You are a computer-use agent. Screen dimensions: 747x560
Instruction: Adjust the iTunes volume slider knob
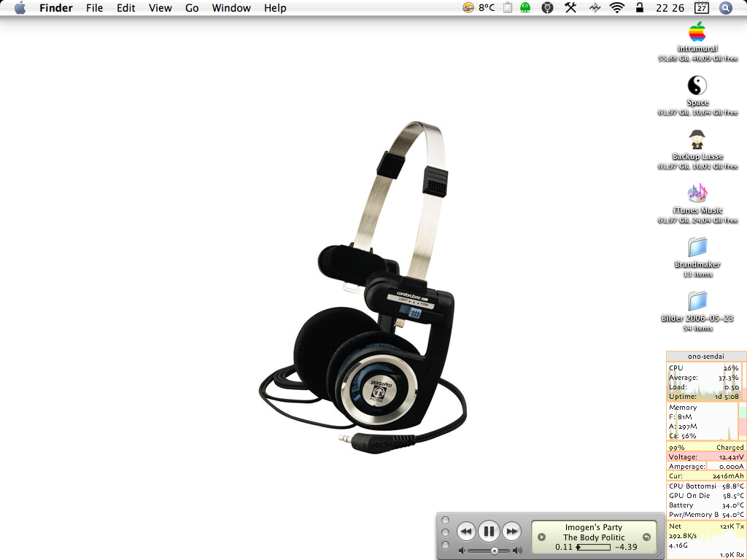point(495,551)
